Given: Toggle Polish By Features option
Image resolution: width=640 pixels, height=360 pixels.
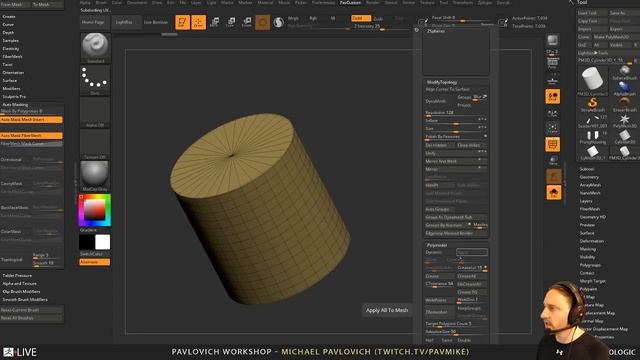Looking at the screenshot, I should 456,137.
